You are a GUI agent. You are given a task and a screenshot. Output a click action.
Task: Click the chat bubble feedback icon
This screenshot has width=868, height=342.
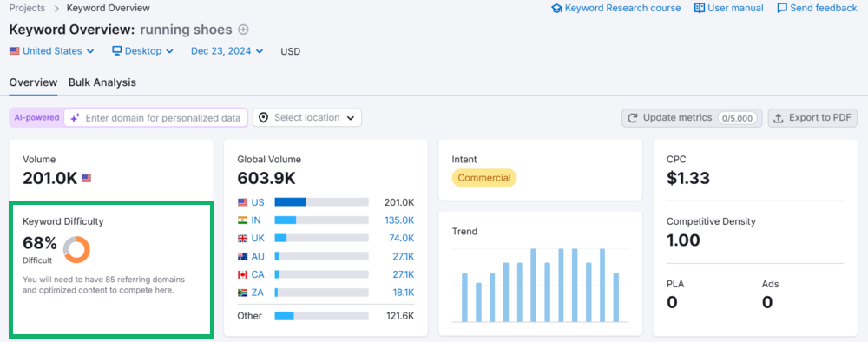[x=782, y=9]
